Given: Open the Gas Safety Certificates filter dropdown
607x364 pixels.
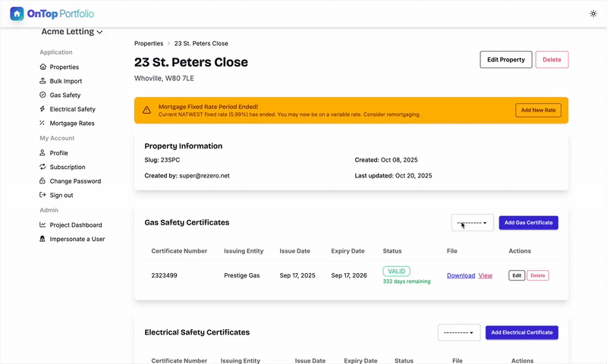Looking at the screenshot, I should pyautogui.click(x=473, y=222).
